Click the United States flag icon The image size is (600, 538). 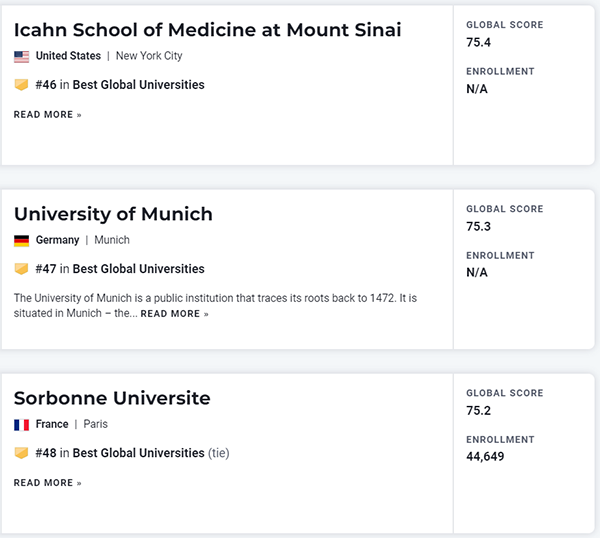point(21,57)
